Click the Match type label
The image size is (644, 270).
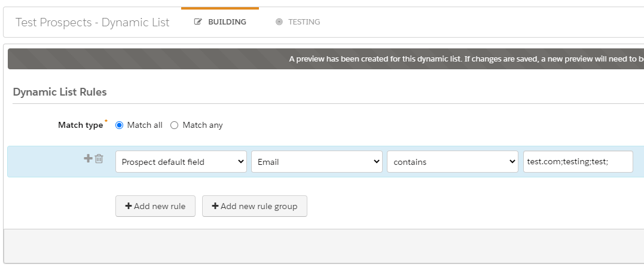pos(80,125)
